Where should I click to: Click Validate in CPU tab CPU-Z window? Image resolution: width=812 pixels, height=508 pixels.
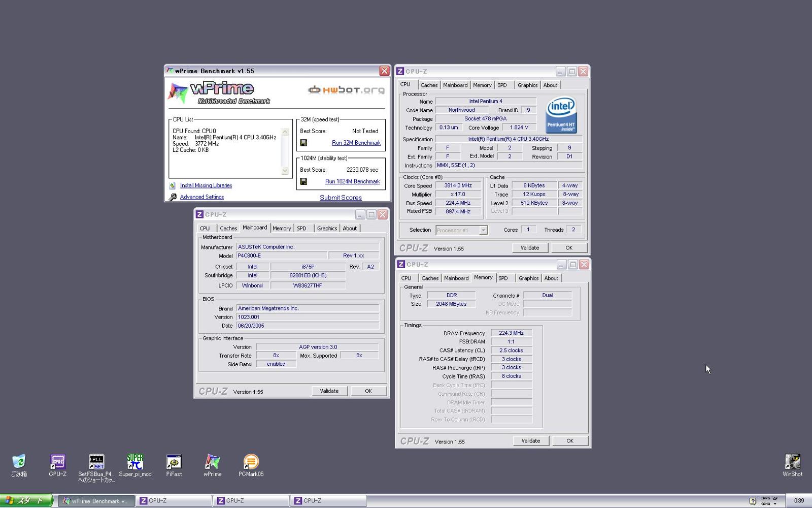[530, 248]
